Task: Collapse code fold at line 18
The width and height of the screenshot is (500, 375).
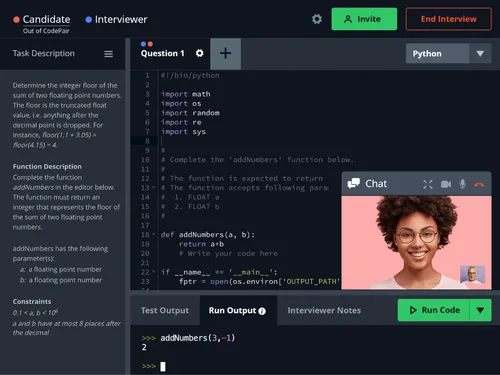Action: [154, 235]
